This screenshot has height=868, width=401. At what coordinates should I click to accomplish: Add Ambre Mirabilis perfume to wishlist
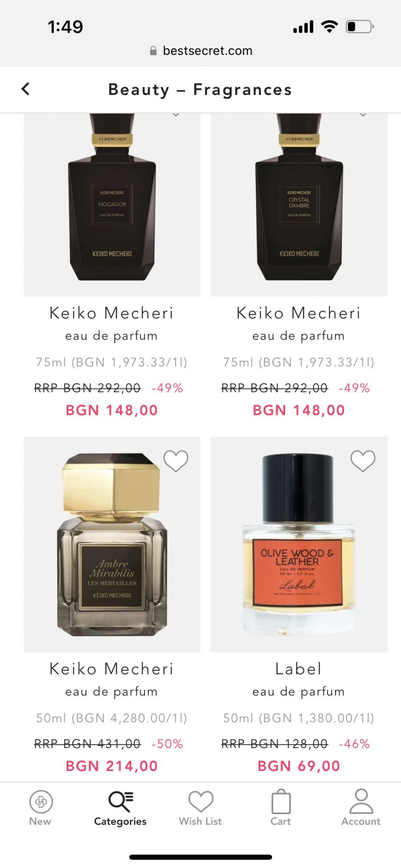(x=176, y=461)
